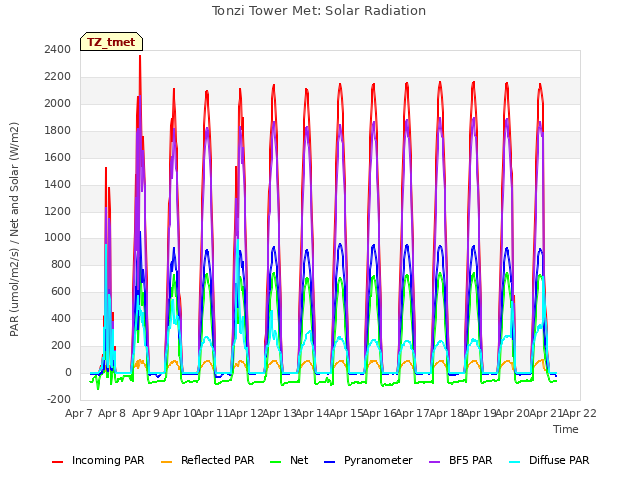Click the purple BF5 PAR legend swatch
This screenshot has width=640, height=480.
pyautogui.click(x=435, y=462)
